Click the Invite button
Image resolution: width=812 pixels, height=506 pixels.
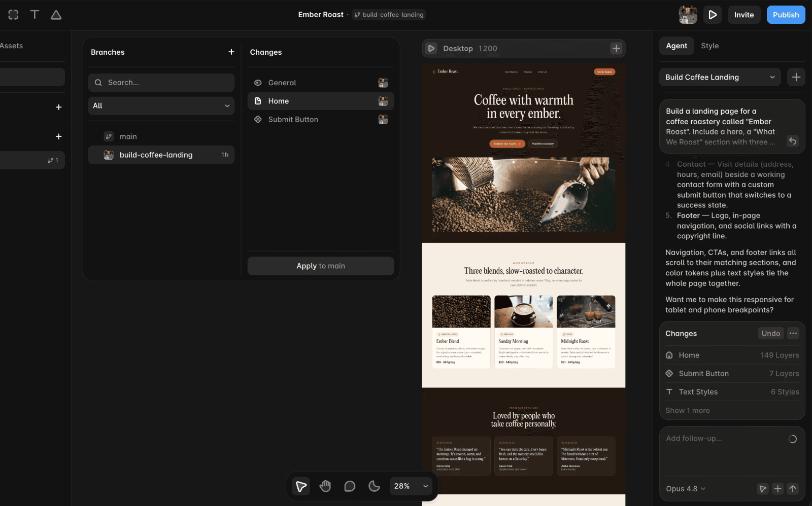point(744,15)
